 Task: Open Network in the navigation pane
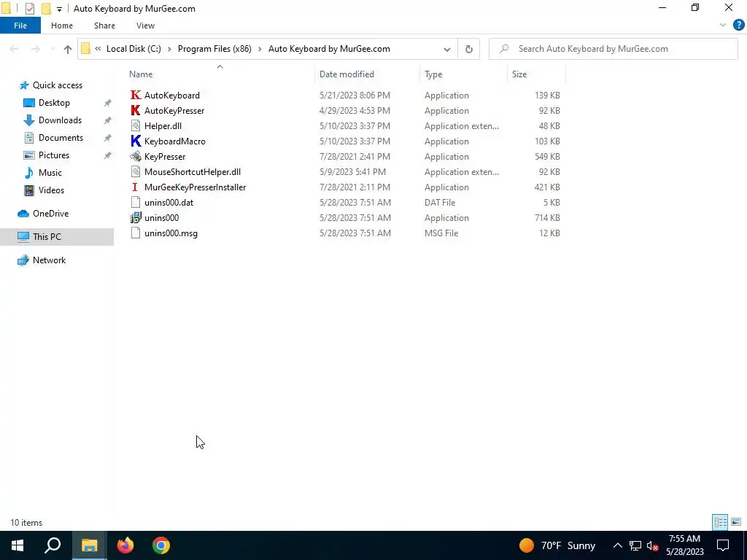click(49, 260)
